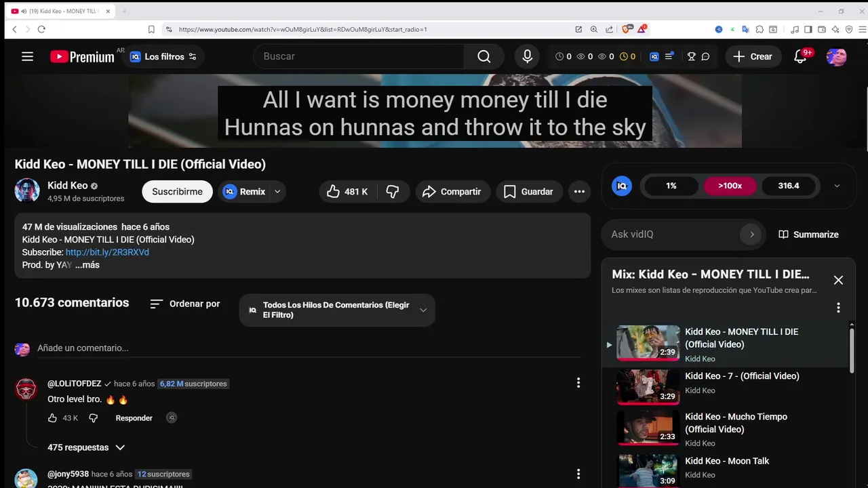Like the video with 481 K thumbs-up
Viewport: 868px width, 488px height.
pos(347,192)
